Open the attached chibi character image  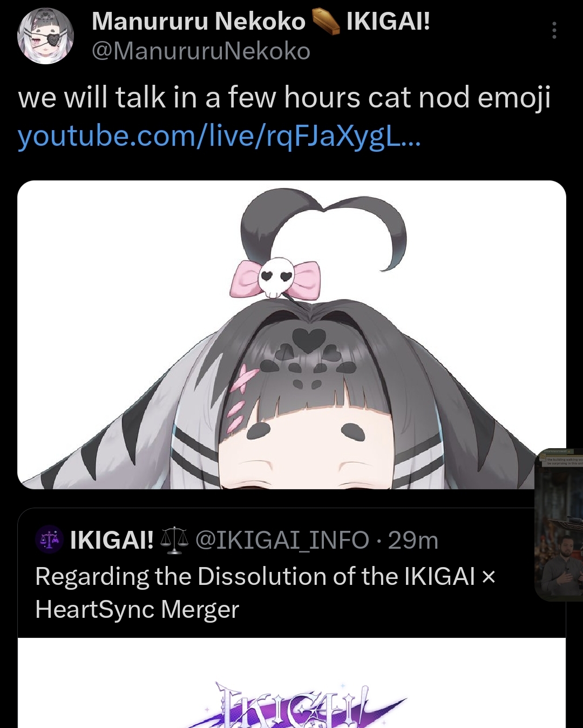[x=291, y=335]
